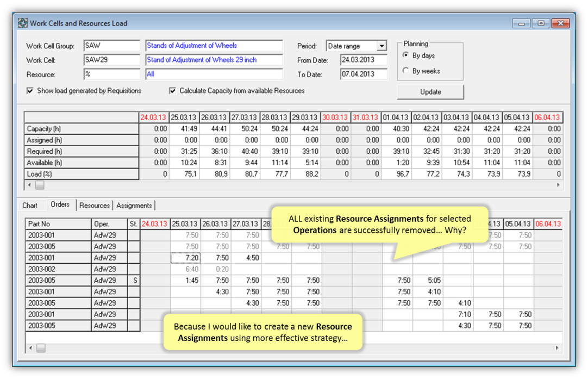Select the Required (h) row header
Viewport: 588px width, 379px height.
click(82, 151)
